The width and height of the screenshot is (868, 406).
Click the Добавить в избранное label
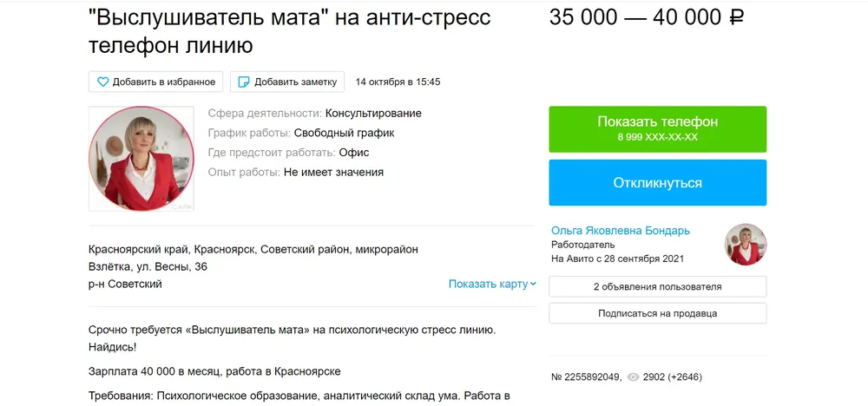(163, 82)
